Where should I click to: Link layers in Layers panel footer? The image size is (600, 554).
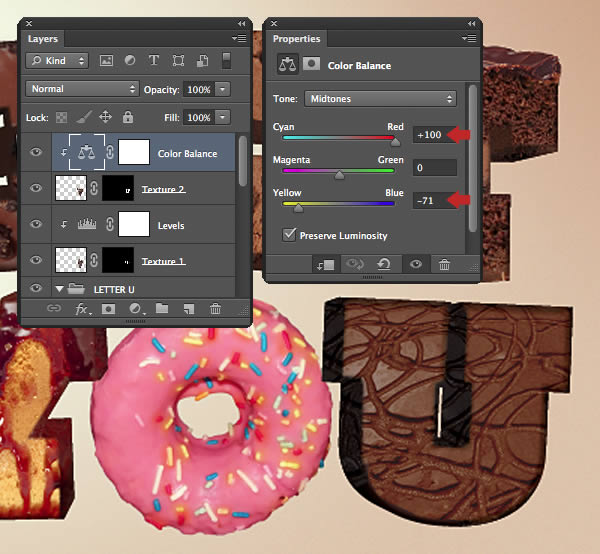54,308
